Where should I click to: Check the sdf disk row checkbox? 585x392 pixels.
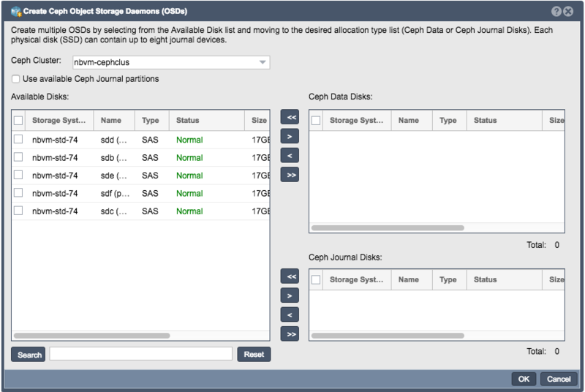pyautogui.click(x=18, y=193)
